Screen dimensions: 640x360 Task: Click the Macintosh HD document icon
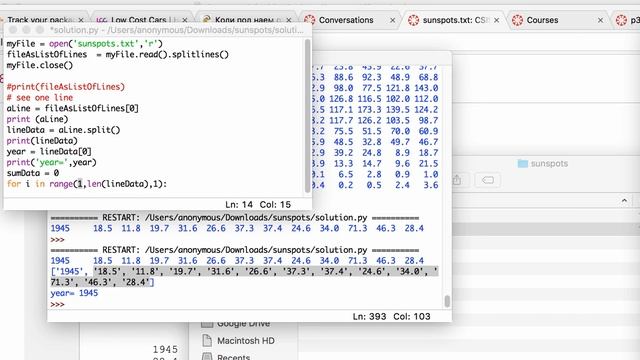[207, 340]
